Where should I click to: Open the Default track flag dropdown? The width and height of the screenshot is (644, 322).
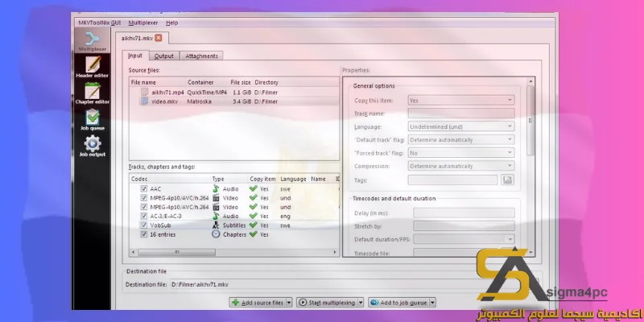[x=460, y=140]
